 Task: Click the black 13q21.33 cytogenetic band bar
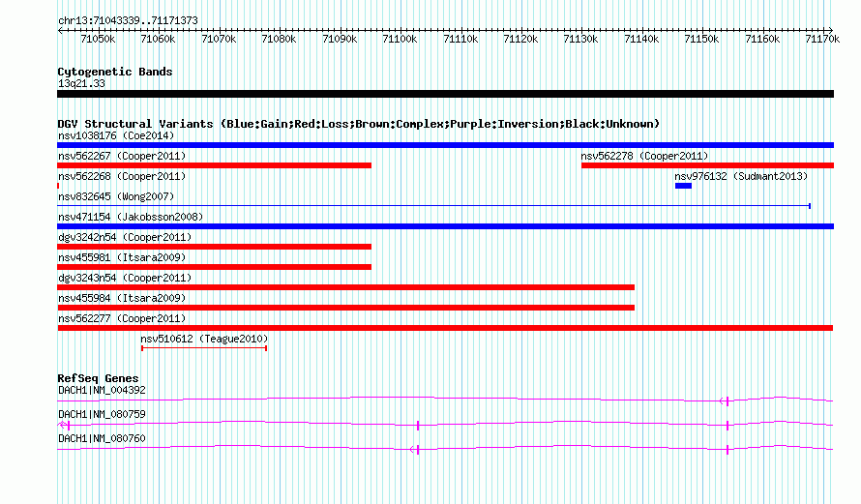445,94
